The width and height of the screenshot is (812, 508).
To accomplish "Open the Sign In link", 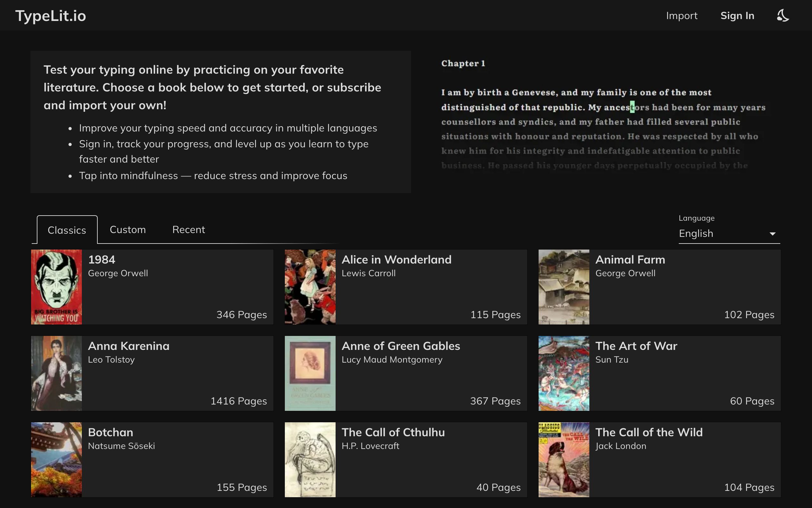I will pos(737,16).
